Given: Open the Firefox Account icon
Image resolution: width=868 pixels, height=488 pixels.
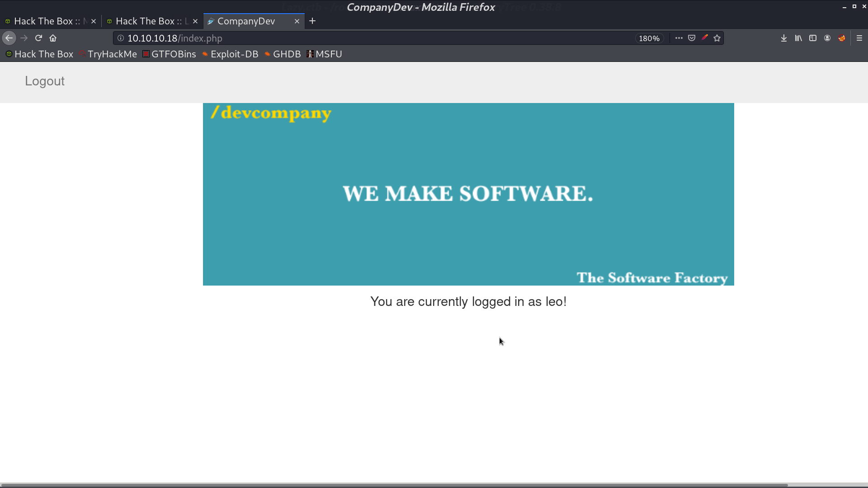Looking at the screenshot, I should tap(827, 38).
